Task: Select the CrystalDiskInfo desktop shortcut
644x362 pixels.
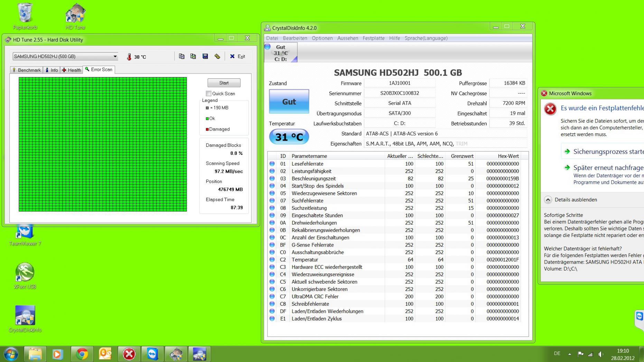Action: 25,319
